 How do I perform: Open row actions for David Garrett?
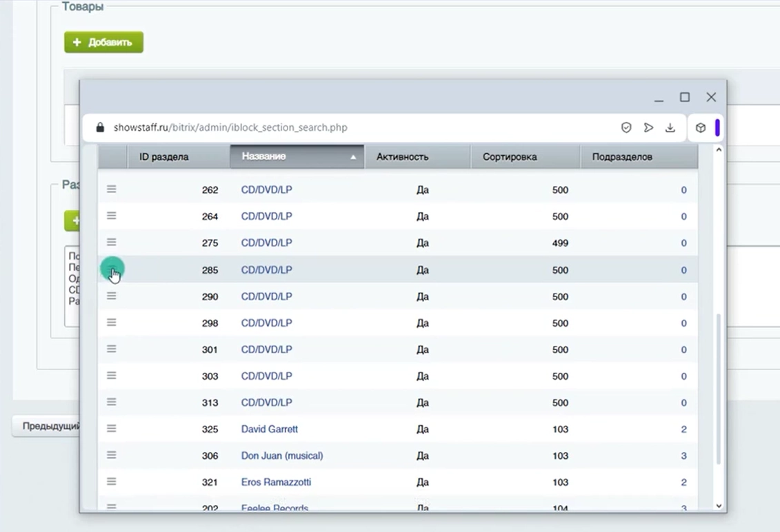(x=112, y=428)
